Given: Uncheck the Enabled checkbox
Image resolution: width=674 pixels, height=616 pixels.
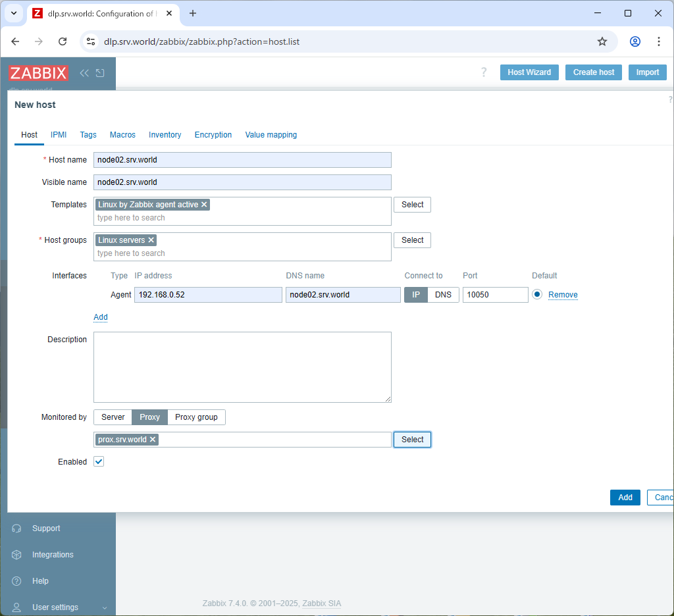Looking at the screenshot, I should [99, 462].
